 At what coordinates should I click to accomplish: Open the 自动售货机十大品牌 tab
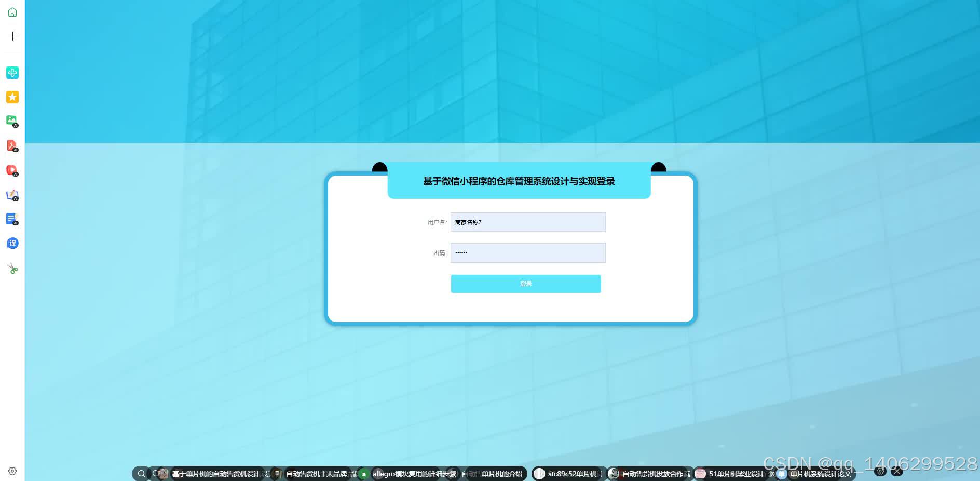point(316,474)
